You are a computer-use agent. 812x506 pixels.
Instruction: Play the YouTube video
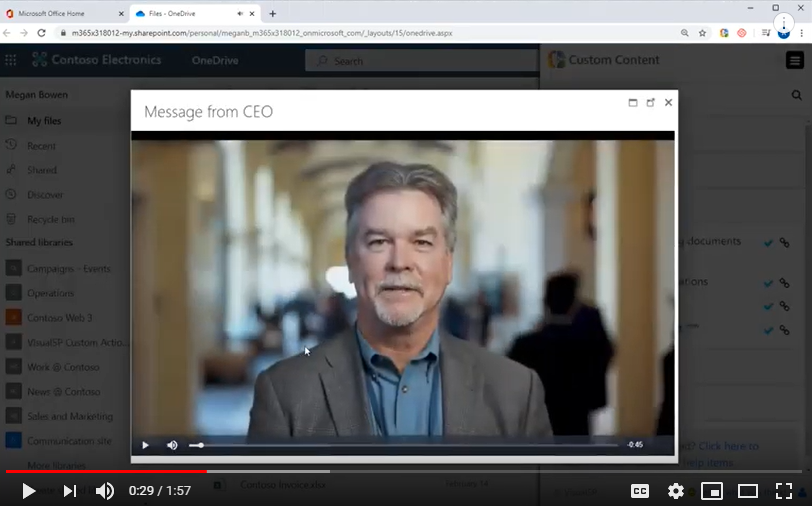click(28, 490)
